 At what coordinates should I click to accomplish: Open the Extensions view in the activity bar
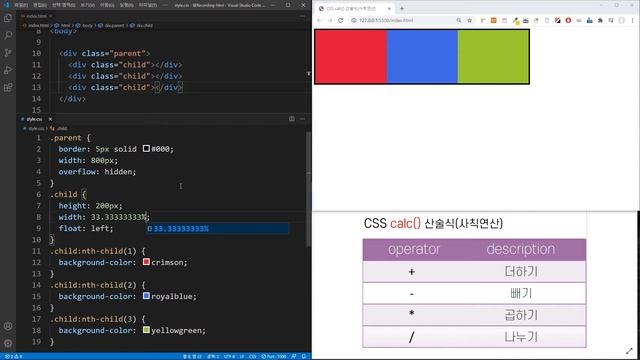click(x=8, y=87)
